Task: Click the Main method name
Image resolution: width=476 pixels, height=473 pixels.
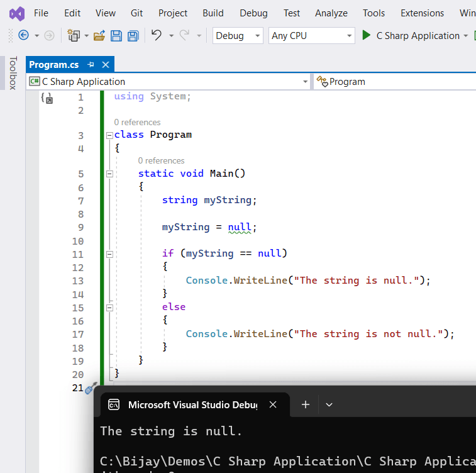Action: pos(221,174)
